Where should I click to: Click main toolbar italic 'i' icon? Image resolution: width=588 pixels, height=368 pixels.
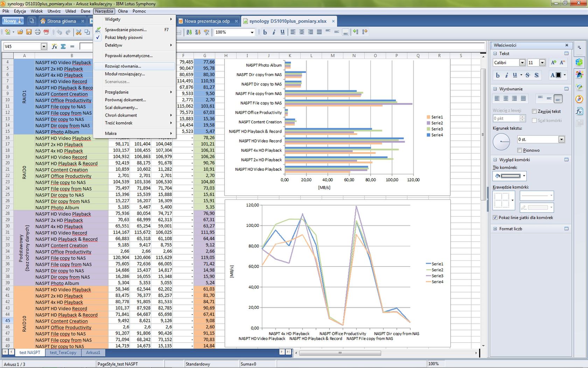[x=274, y=32]
